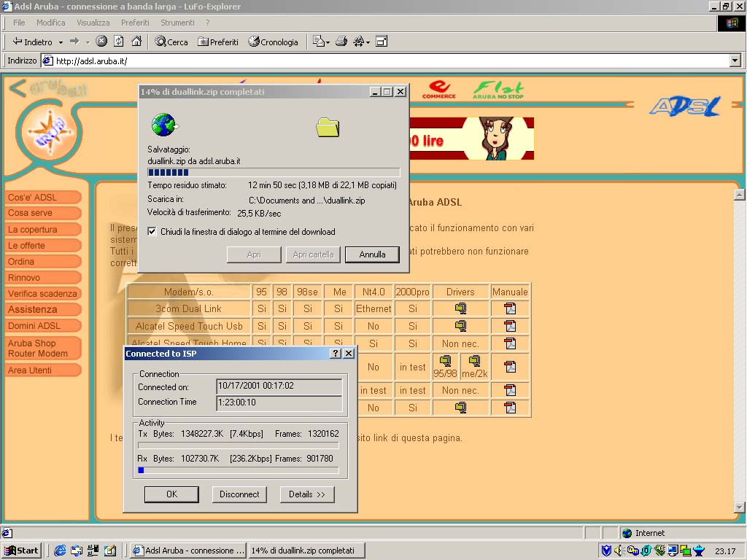Screen dimensions: 747x560
Task: Click the download progress bar
Action: [274, 173]
